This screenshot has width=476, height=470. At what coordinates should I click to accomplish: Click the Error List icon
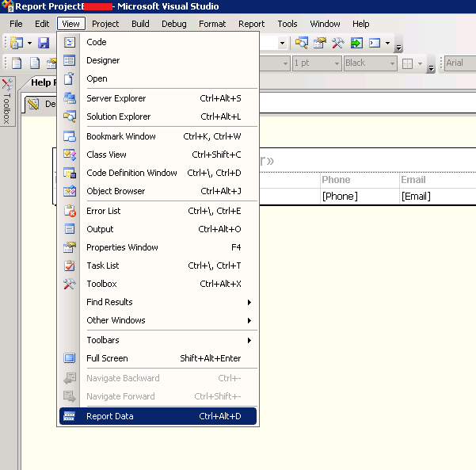[70, 211]
